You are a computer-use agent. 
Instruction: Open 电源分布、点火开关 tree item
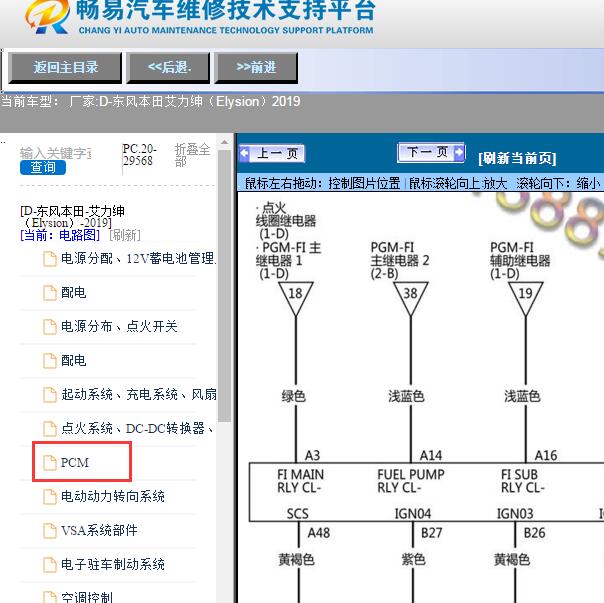(119, 326)
